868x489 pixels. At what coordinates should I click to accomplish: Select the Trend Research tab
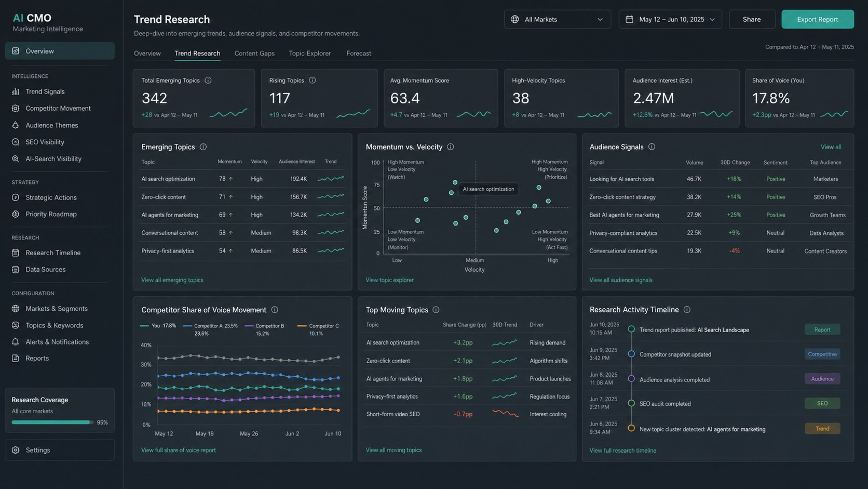[x=197, y=54]
